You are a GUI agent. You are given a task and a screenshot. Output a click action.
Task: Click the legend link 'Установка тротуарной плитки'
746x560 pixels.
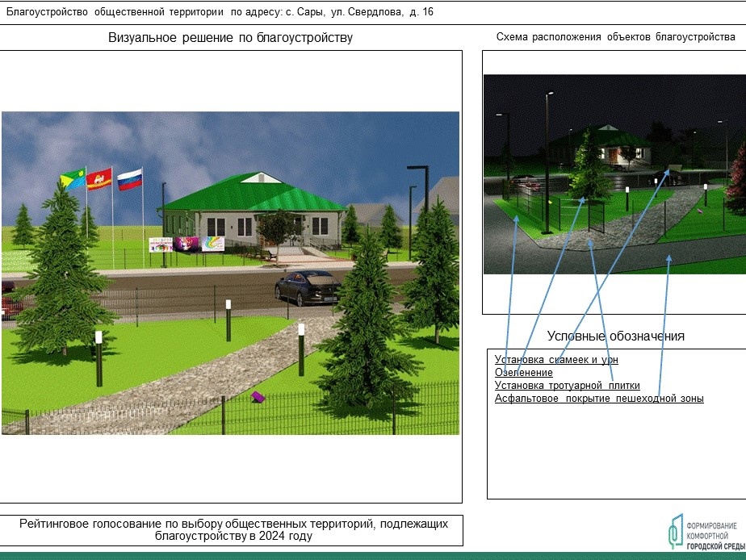point(567,385)
